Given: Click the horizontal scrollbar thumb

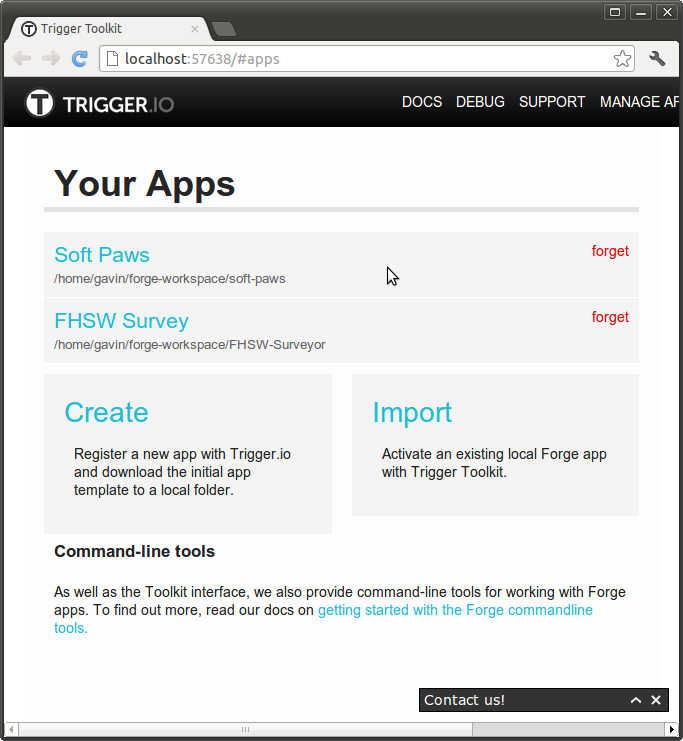Looking at the screenshot, I should 245,729.
